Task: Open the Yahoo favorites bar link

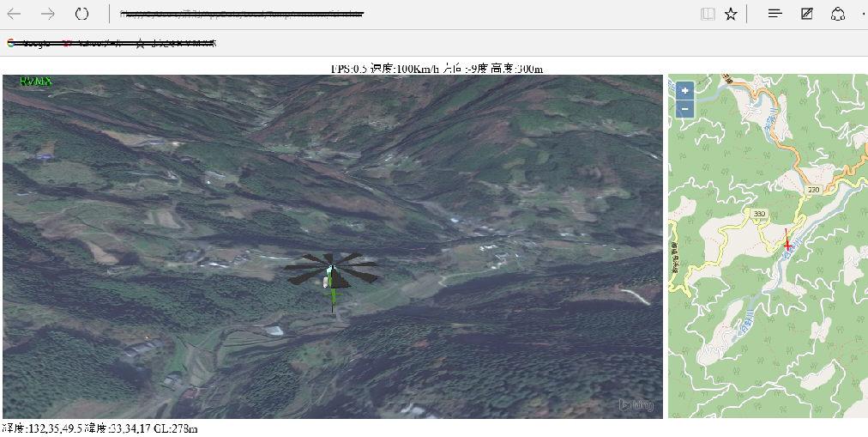Action: [93, 43]
